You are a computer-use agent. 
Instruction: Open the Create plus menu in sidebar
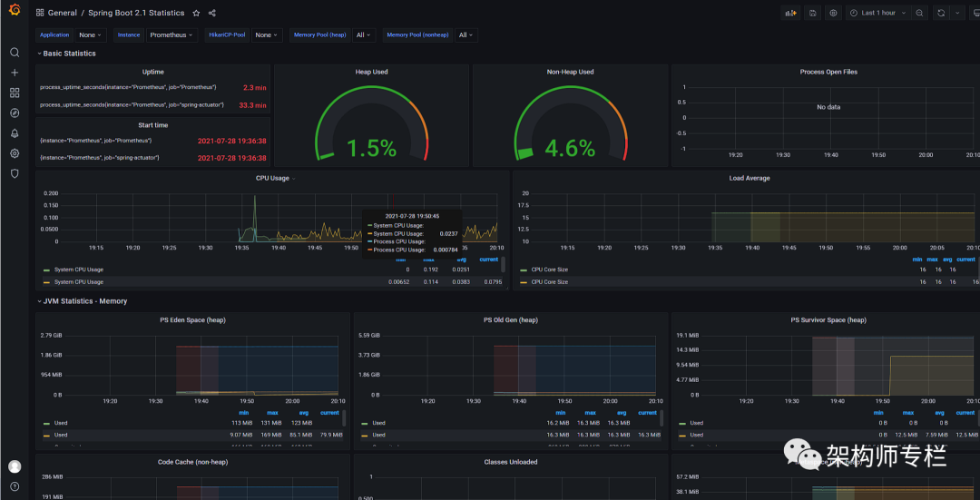[x=15, y=73]
